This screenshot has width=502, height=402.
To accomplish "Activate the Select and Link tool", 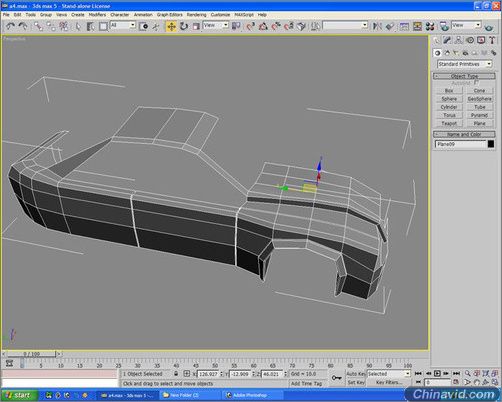I will coord(38,26).
